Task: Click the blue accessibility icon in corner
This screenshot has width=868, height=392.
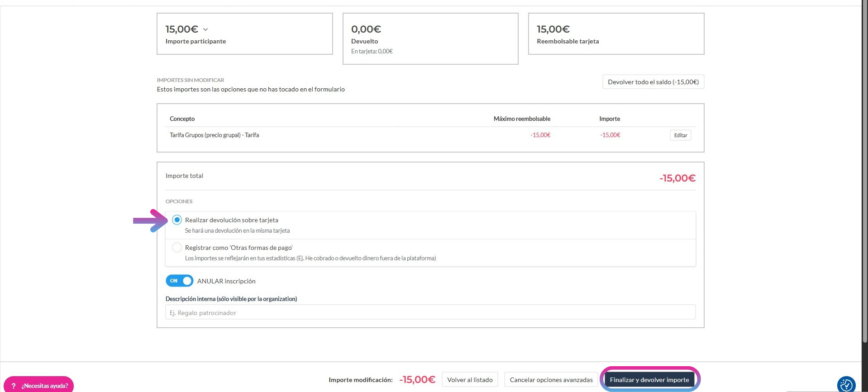Action: click(846, 385)
